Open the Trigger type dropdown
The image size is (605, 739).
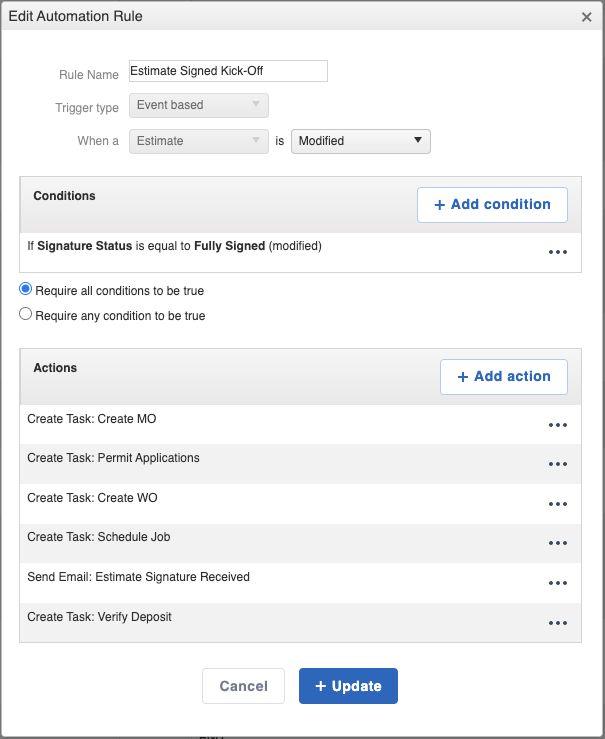(x=199, y=105)
